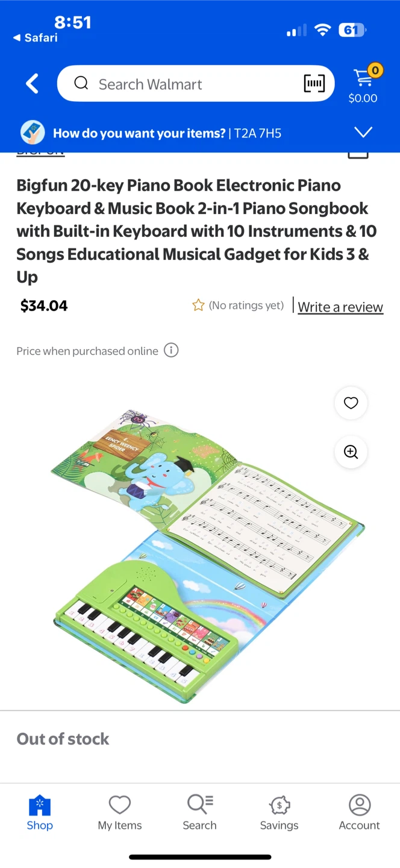Open the Savings tab
The height and width of the screenshot is (868, 400).
[280, 813]
